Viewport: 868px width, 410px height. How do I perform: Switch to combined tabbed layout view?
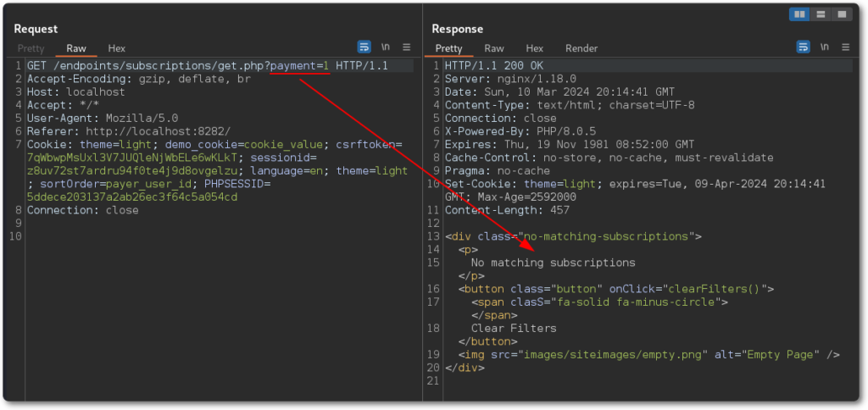click(x=841, y=14)
